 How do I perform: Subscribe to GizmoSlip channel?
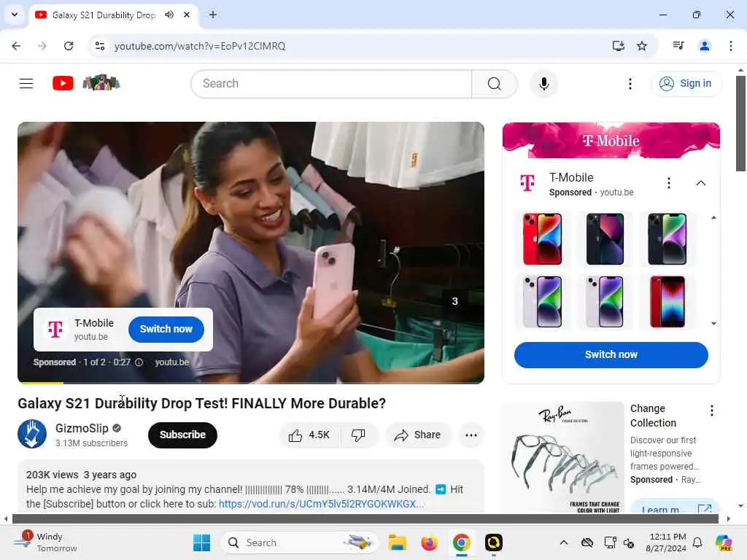click(x=182, y=435)
